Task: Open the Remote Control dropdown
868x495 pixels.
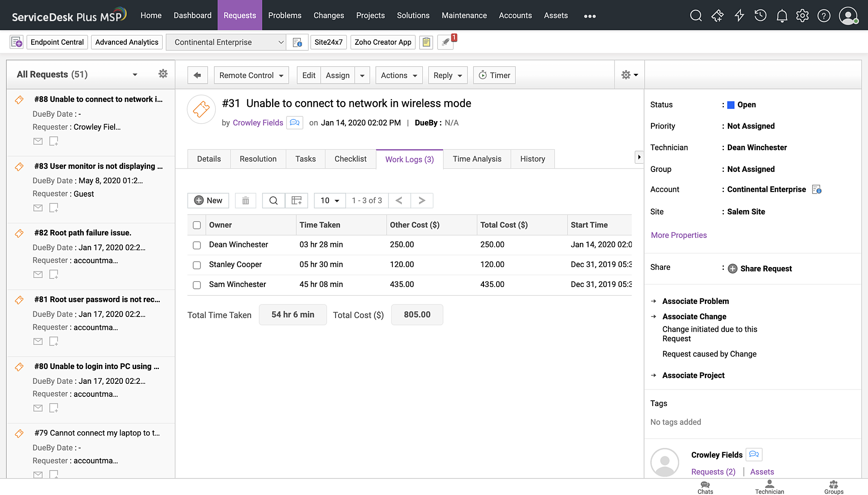Action: 251,75
